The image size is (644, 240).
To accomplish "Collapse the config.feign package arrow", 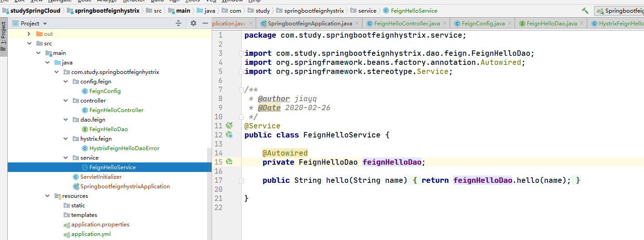I will point(65,82).
